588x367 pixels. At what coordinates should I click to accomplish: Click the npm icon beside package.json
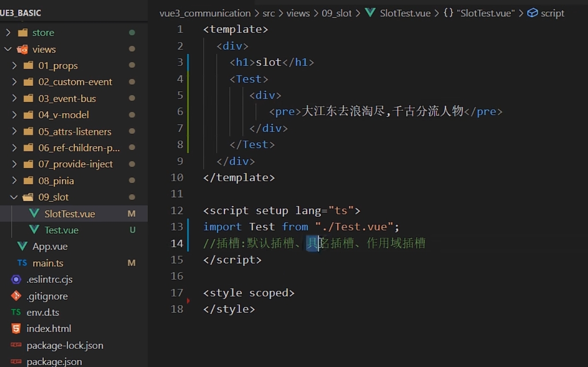pyautogui.click(x=16, y=362)
